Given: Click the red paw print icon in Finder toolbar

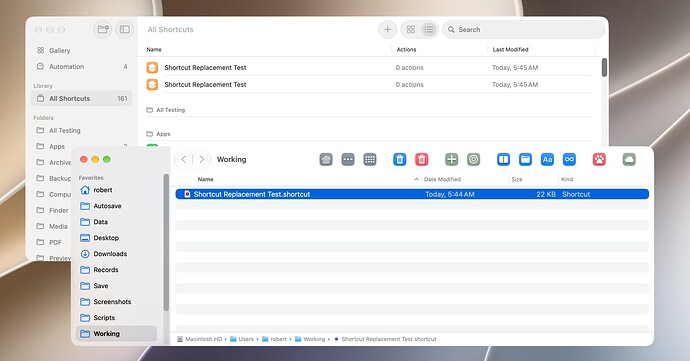Looking at the screenshot, I should [x=599, y=159].
